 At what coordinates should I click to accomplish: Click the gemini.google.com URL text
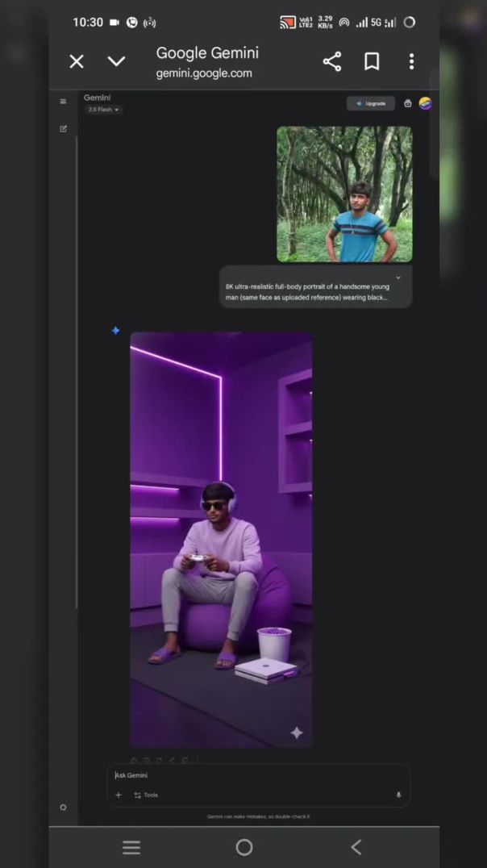tap(204, 73)
